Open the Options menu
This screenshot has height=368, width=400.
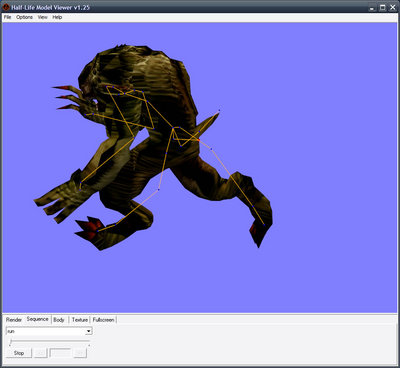point(24,17)
